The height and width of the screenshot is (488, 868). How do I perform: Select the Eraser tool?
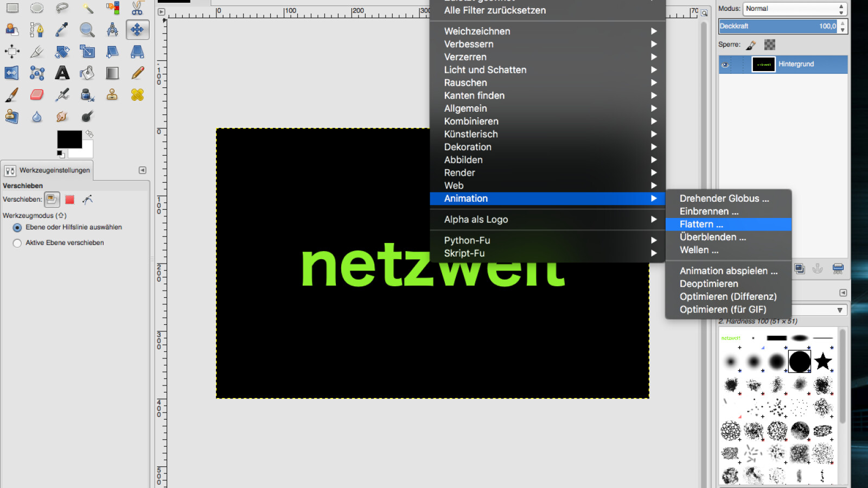click(x=37, y=94)
